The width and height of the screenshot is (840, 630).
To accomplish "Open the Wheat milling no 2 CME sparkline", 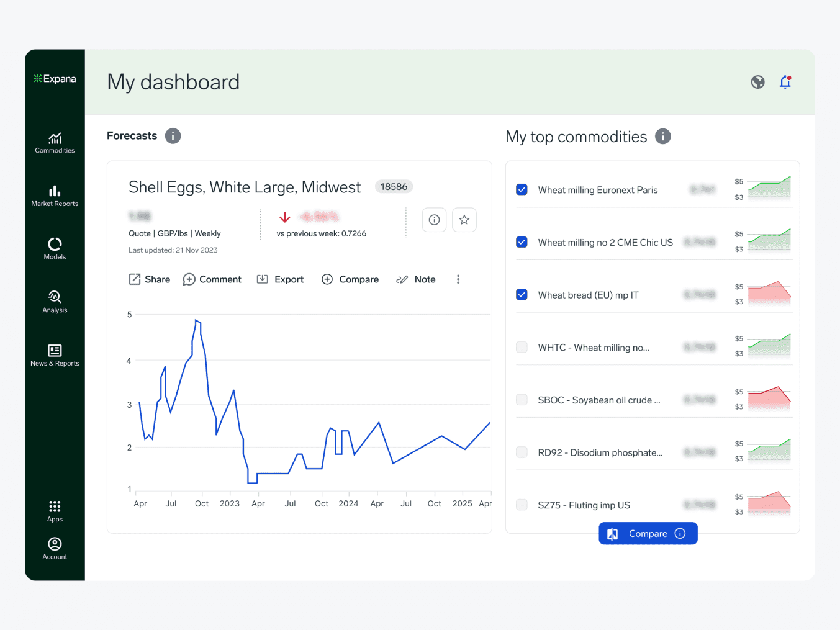I will 769,241.
